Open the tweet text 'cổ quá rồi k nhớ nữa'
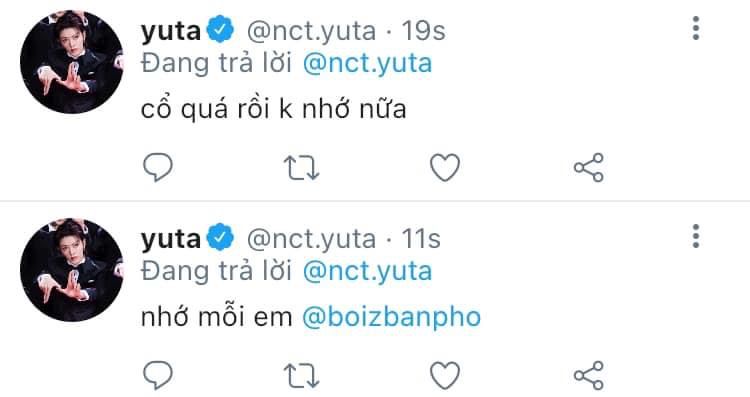750x397 pixels. click(x=274, y=109)
